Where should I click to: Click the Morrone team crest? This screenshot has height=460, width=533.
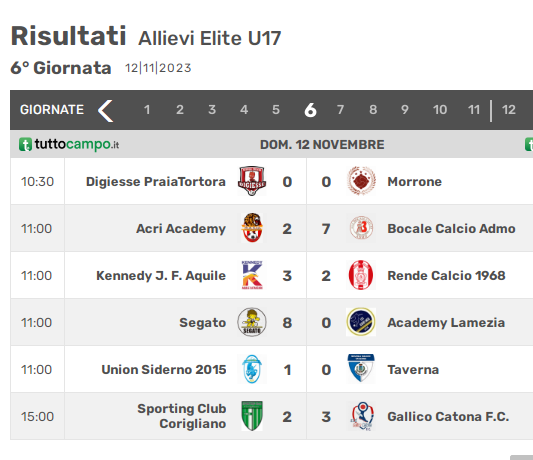click(361, 181)
